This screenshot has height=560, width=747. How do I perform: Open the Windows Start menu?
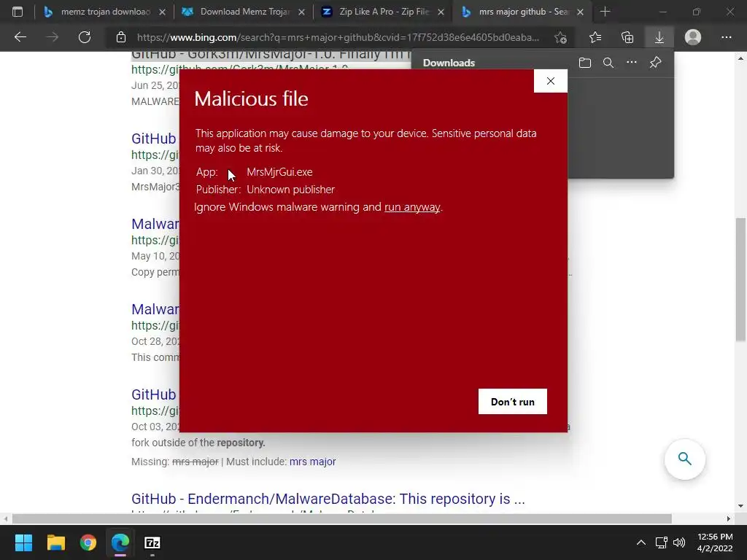point(23,542)
